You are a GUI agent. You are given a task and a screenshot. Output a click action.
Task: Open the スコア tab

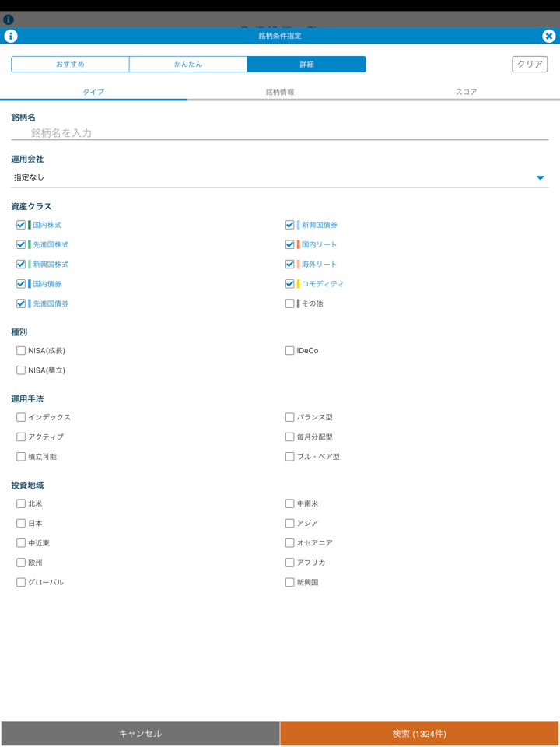coord(466,92)
